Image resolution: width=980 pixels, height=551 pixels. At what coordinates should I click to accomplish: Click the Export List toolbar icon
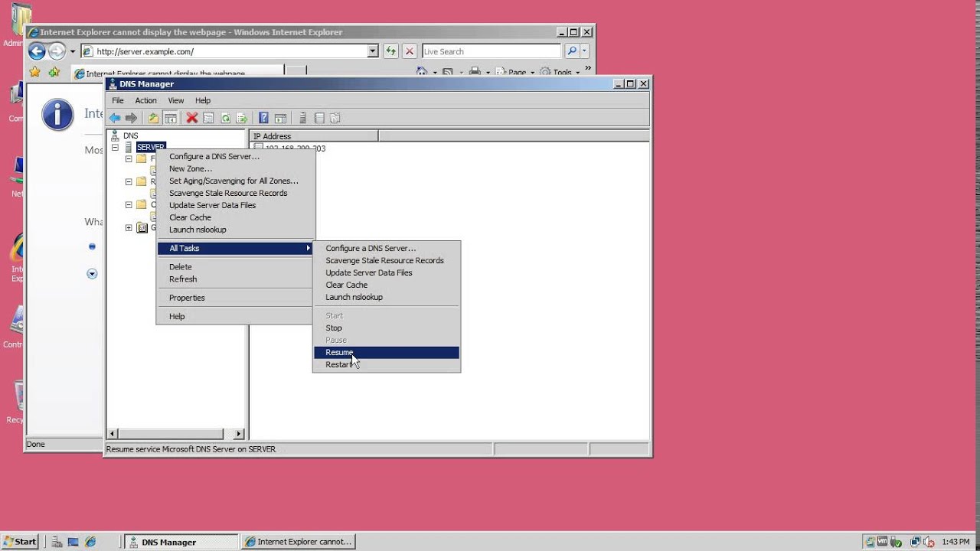tap(242, 118)
